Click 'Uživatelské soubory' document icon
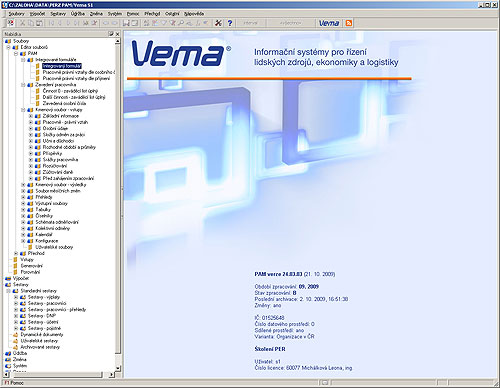 pos(30,247)
